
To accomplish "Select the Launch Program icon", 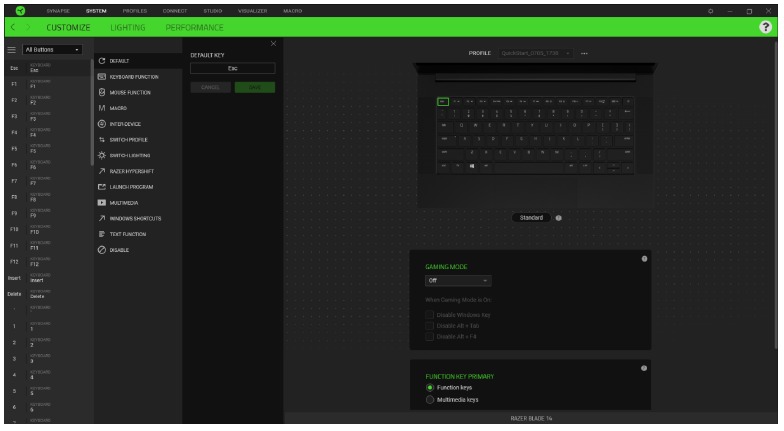I will (102, 186).
